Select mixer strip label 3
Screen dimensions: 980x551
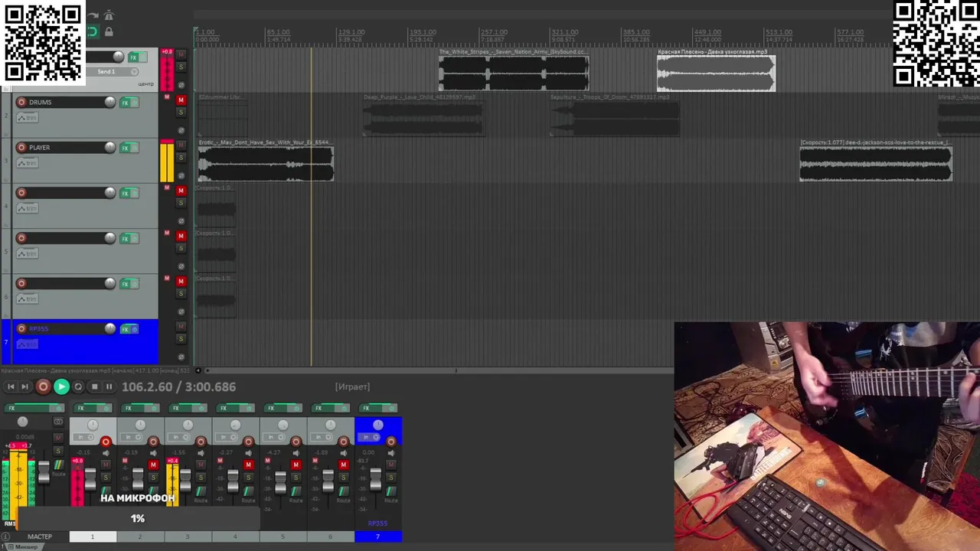tap(188, 536)
